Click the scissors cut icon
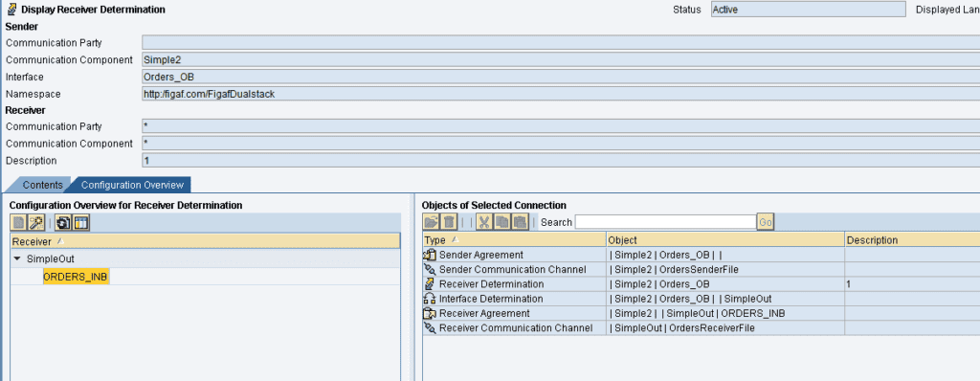This screenshot has height=381, width=980. 483,221
